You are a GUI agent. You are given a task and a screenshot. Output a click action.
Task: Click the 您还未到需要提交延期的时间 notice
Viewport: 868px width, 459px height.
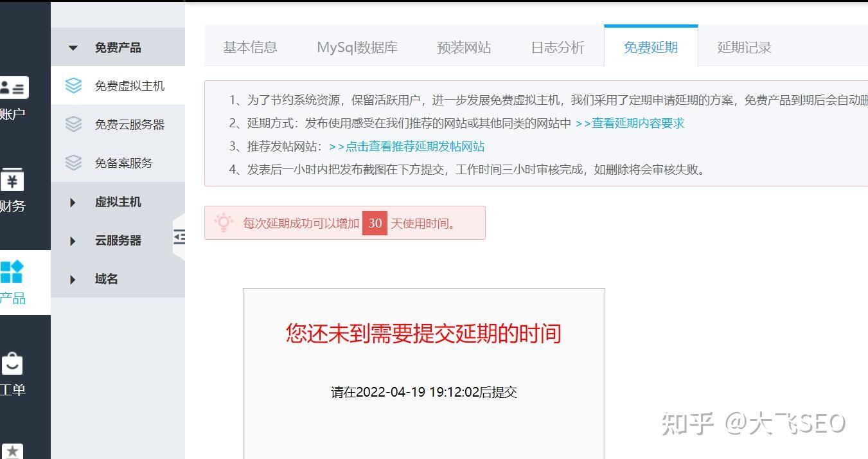423,333
